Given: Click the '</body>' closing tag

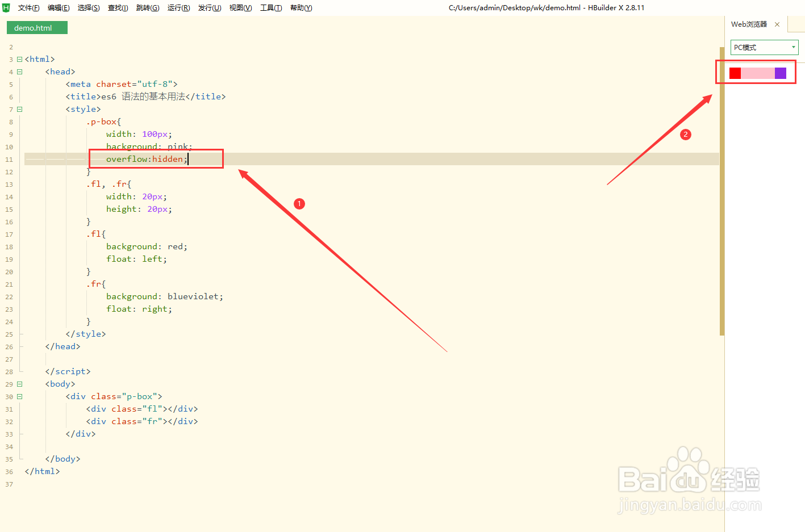Looking at the screenshot, I should (x=62, y=459).
